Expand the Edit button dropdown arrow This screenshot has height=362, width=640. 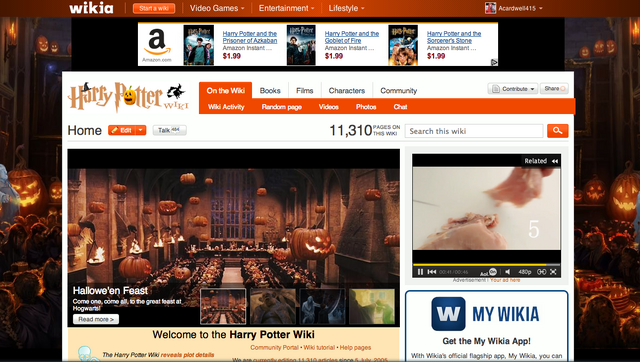(x=140, y=130)
